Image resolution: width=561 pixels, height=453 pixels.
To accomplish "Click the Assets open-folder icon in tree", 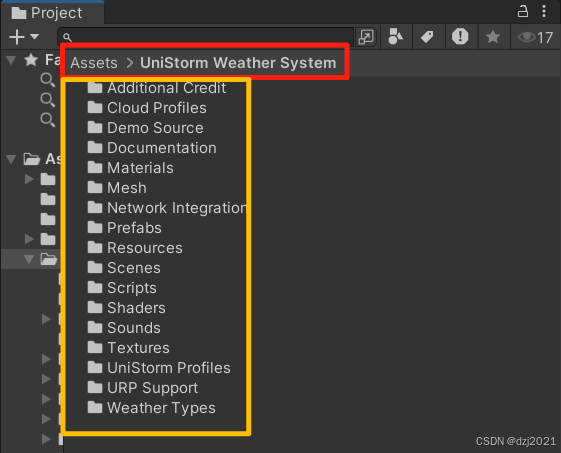I will pyautogui.click(x=31, y=159).
